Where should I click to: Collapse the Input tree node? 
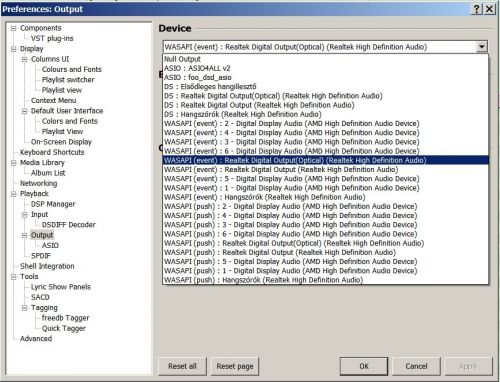[x=24, y=215]
